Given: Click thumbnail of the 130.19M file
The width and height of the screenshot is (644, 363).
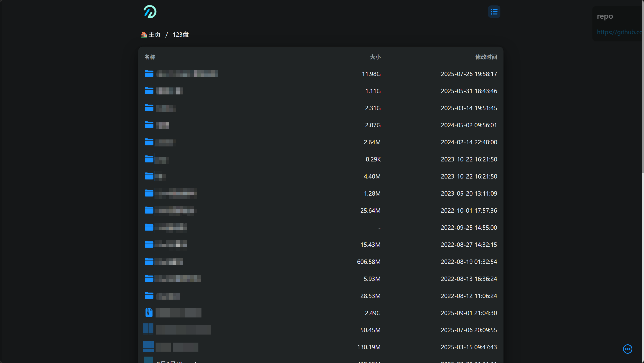Looking at the screenshot, I should pyautogui.click(x=148, y=346).
